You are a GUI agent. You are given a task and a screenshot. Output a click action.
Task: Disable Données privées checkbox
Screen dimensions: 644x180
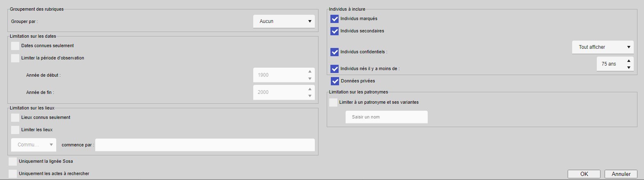335,81
